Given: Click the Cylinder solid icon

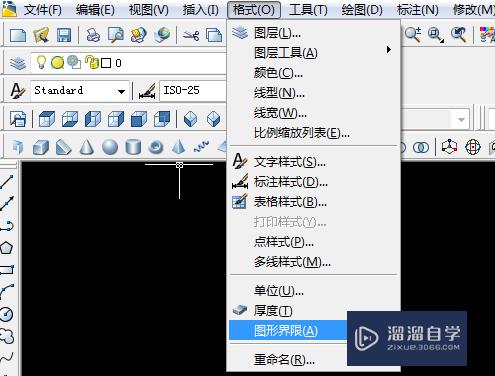Looking at the screenshot, I should click(133, 147).
